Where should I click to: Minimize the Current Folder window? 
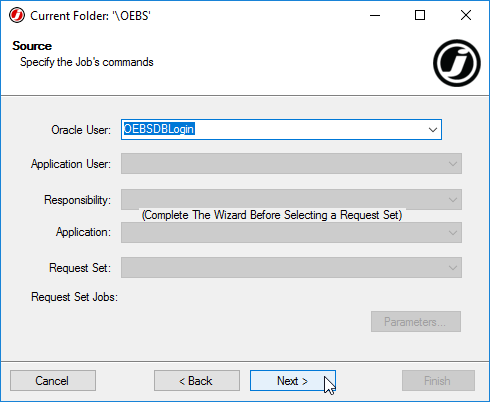(x=375, y=15)
